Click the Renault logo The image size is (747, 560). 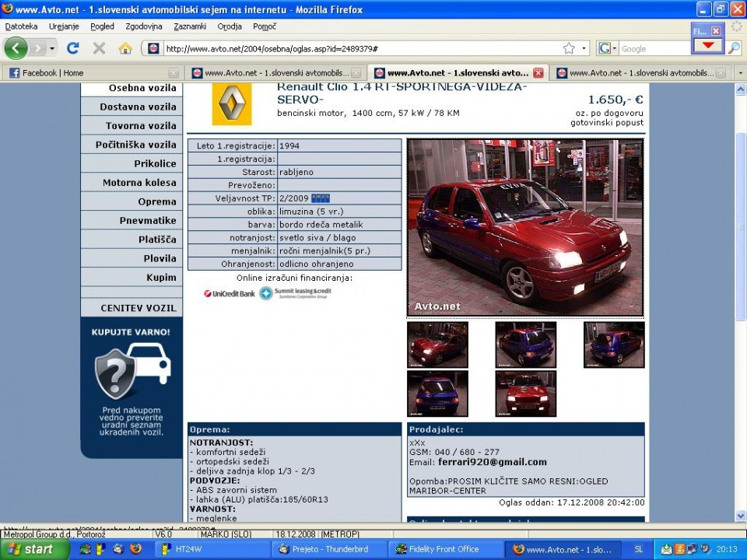[232, 104]
